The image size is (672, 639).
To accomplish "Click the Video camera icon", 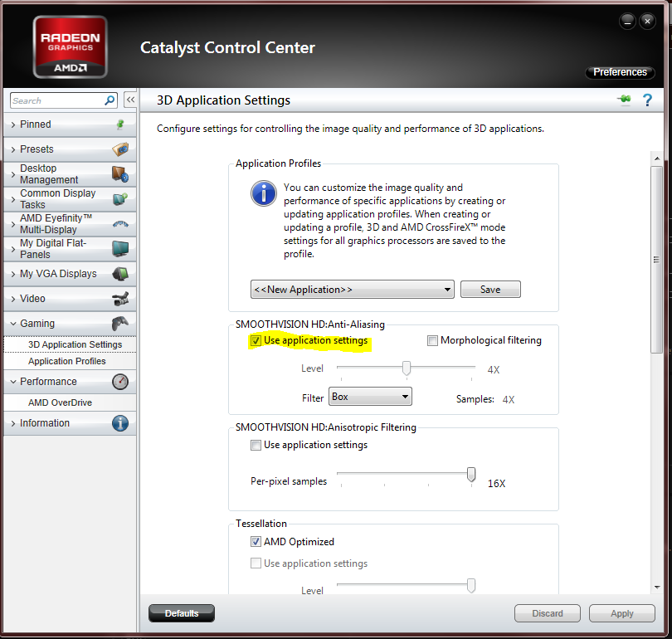I will 120,299.
